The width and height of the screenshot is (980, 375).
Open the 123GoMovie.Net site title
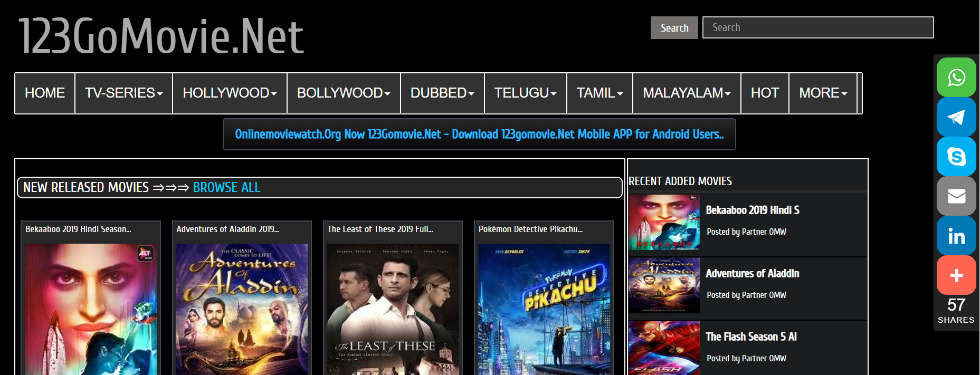[161, 36]
